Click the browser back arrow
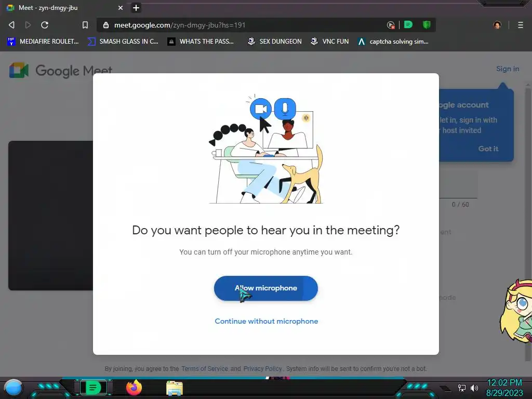Screen dimensions: 532x399 pos(11,25)
